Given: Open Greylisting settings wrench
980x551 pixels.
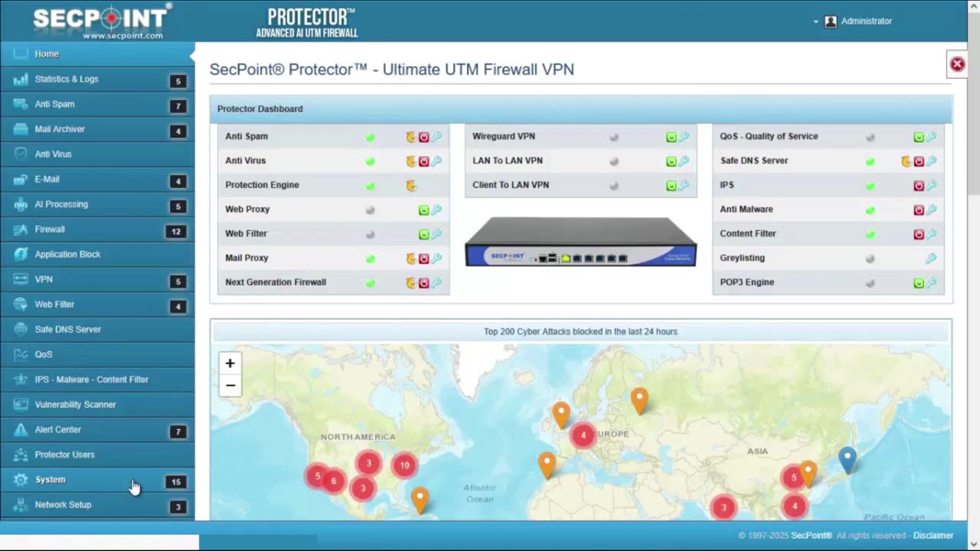Looking at the screenshot, I should coord(932,259).
